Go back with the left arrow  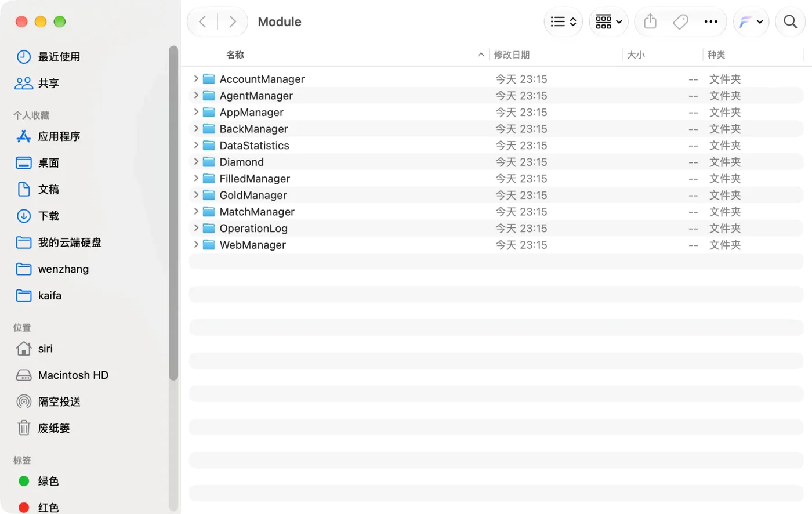click(x=202, y=22)
